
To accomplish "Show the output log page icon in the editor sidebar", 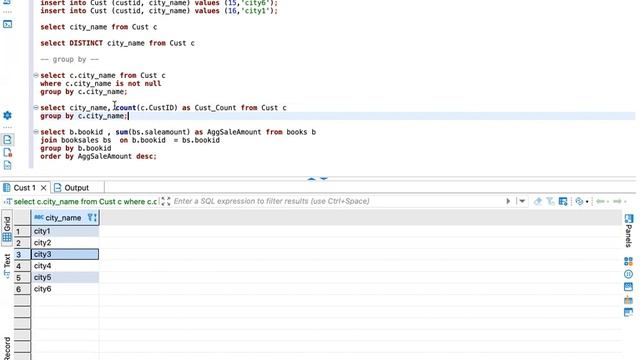I will click(x=7, y=140).
